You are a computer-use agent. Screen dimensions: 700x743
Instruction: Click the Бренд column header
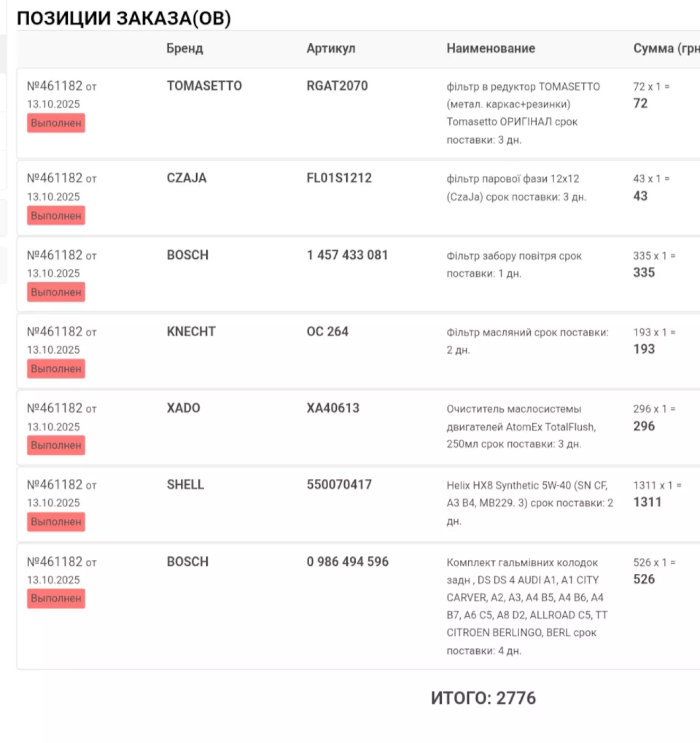coord(185,48)
